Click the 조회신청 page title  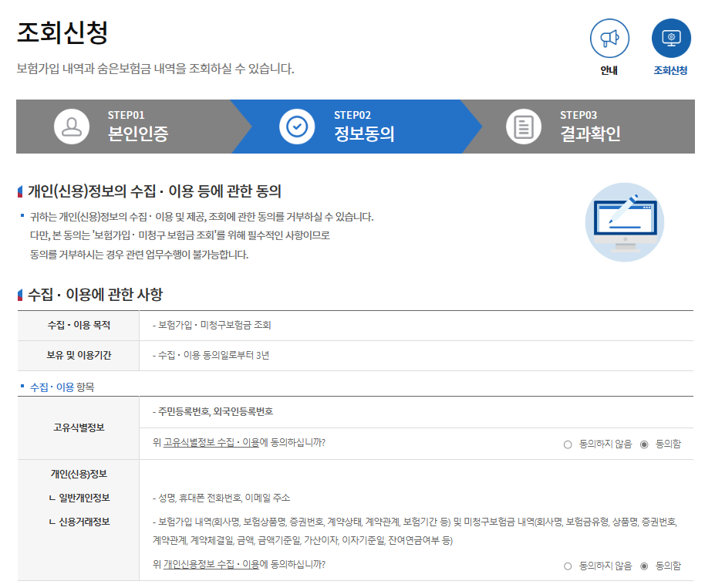[x=62, y=32]
